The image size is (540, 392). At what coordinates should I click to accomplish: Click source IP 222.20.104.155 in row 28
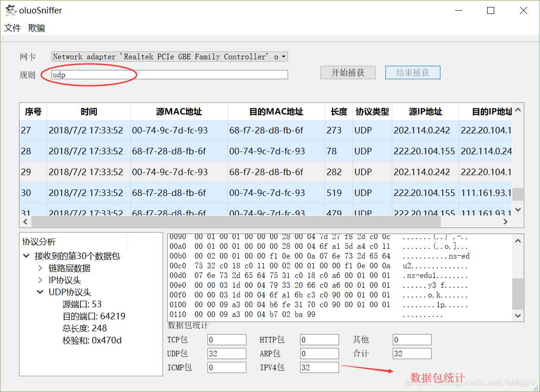coord(424,151)
